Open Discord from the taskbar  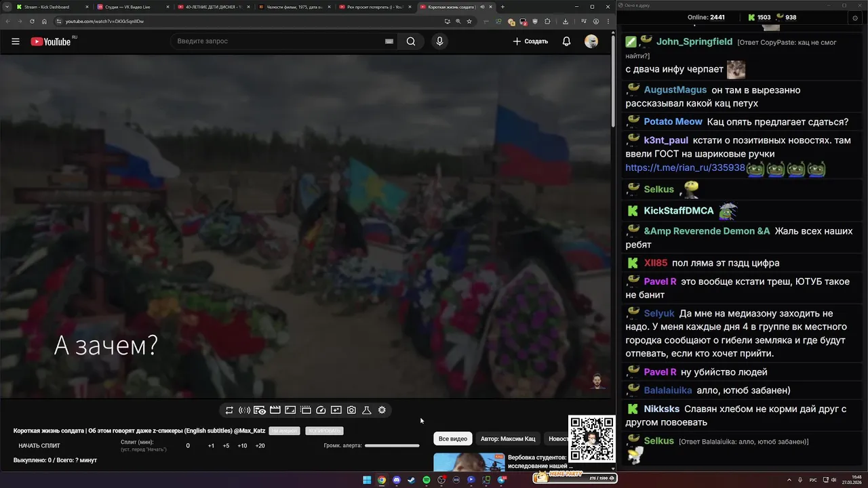click(397, 480)
